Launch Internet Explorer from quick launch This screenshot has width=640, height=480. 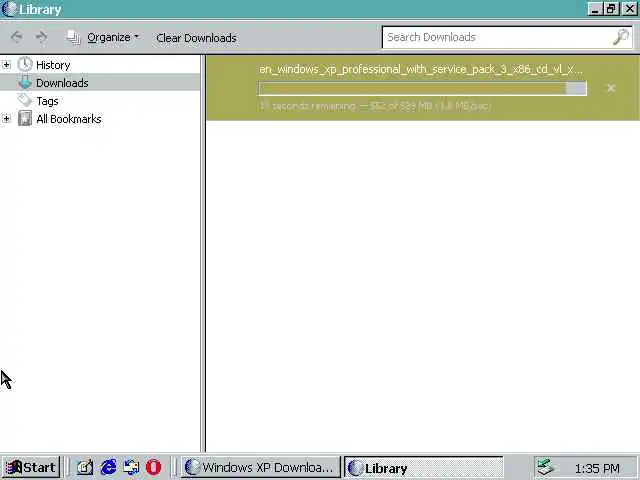[108, 467]
